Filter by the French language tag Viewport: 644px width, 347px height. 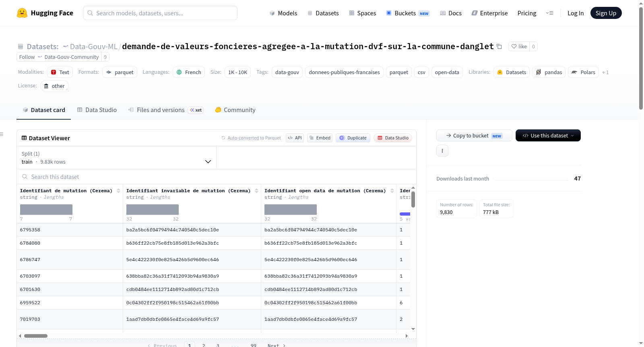coord(189,72)
